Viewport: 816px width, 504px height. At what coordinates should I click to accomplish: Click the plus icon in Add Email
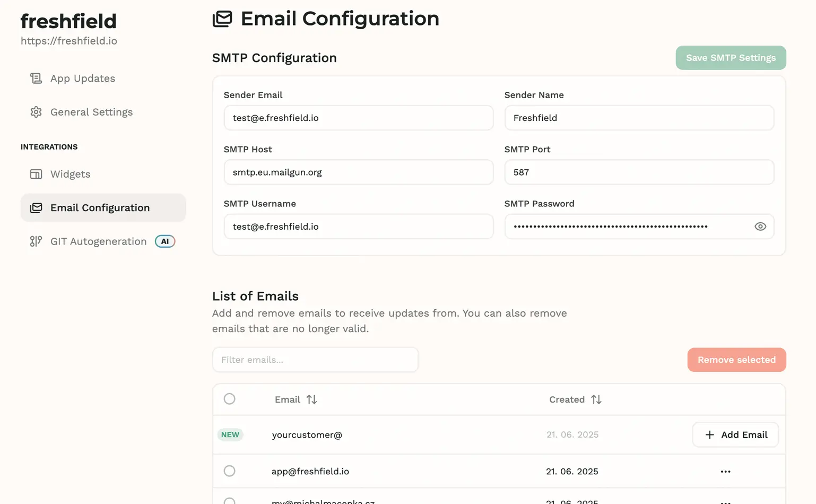pyautogui.click(x=709, y=435)
